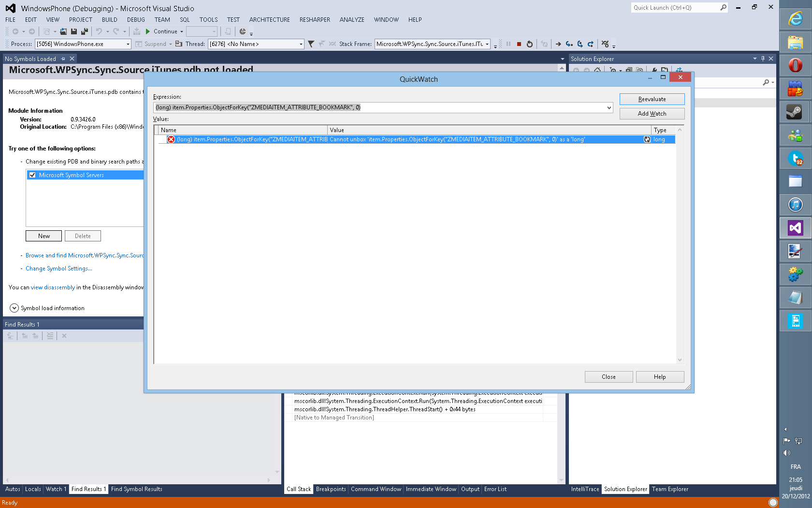Open iTunes from the taskbar
The image size is (812, 508).
796,205
